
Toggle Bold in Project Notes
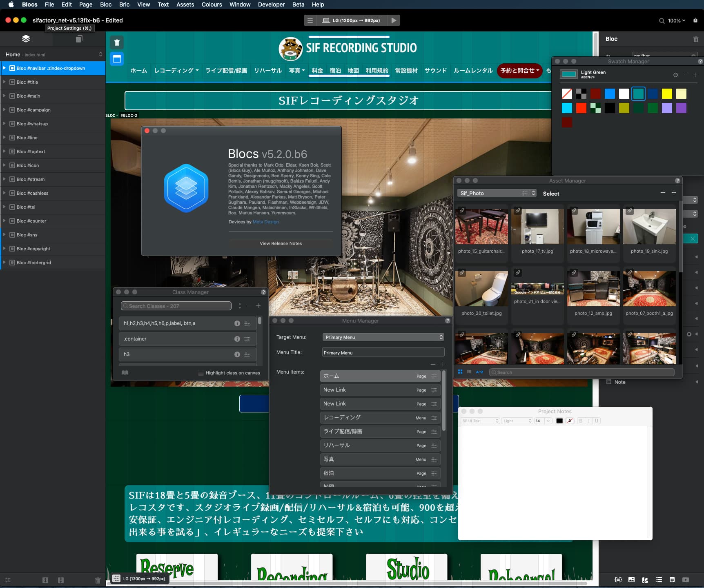pyautogui.click(x=580, y=421)
